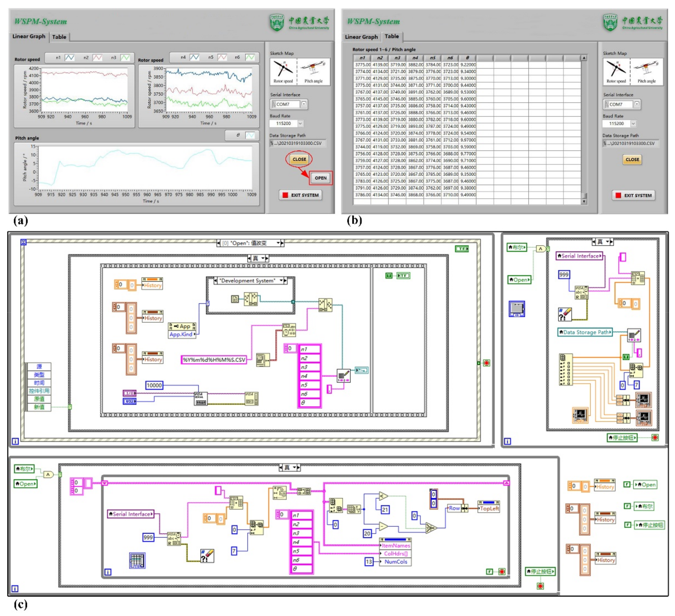This screenshot has width=675, height=616.
Task: Click the table scrollbar down arrow in panel (b)
Action: [584, 201]
